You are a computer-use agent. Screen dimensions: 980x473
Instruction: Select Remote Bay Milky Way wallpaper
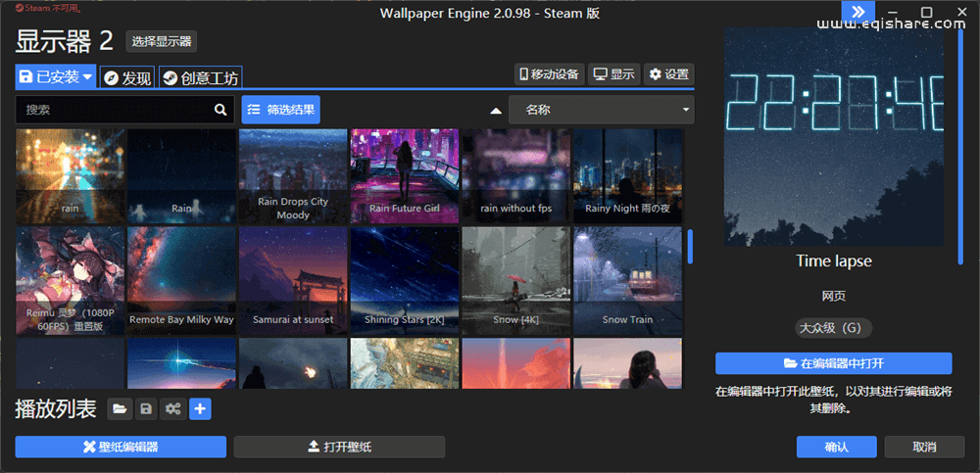click(181, 280)
